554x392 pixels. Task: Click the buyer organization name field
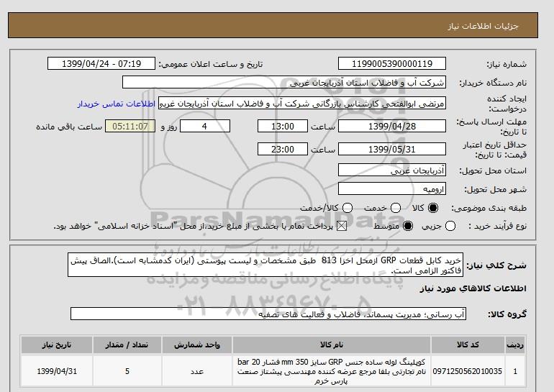click(x=284, y=83)
